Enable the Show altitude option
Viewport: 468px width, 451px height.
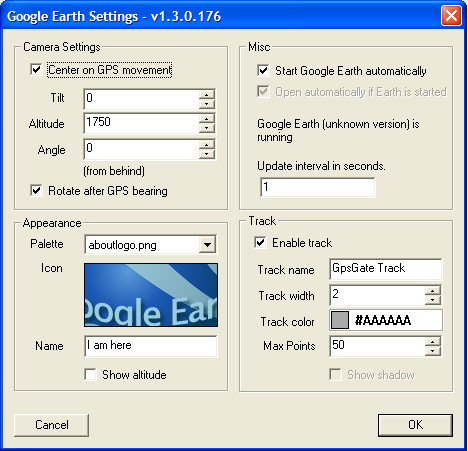(x=90, y=374)
